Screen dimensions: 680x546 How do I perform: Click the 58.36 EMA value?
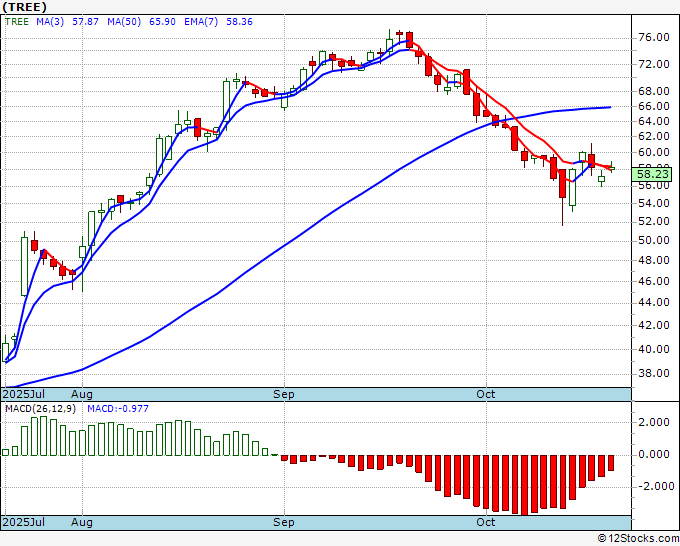pyautogui.click(x=239, y=22)
